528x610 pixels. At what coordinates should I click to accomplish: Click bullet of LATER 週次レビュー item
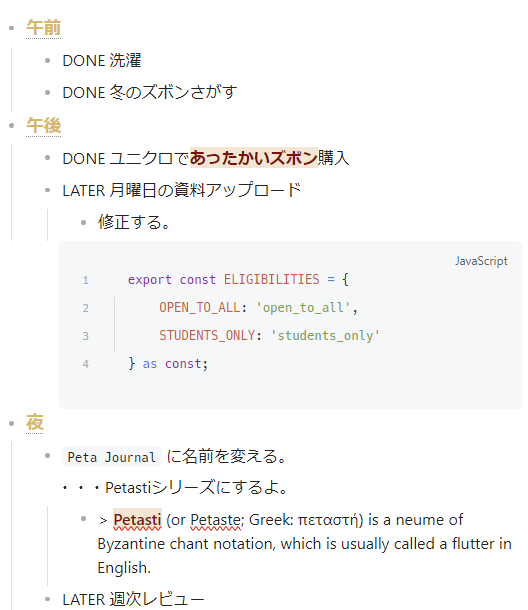(x=47, y=599)
